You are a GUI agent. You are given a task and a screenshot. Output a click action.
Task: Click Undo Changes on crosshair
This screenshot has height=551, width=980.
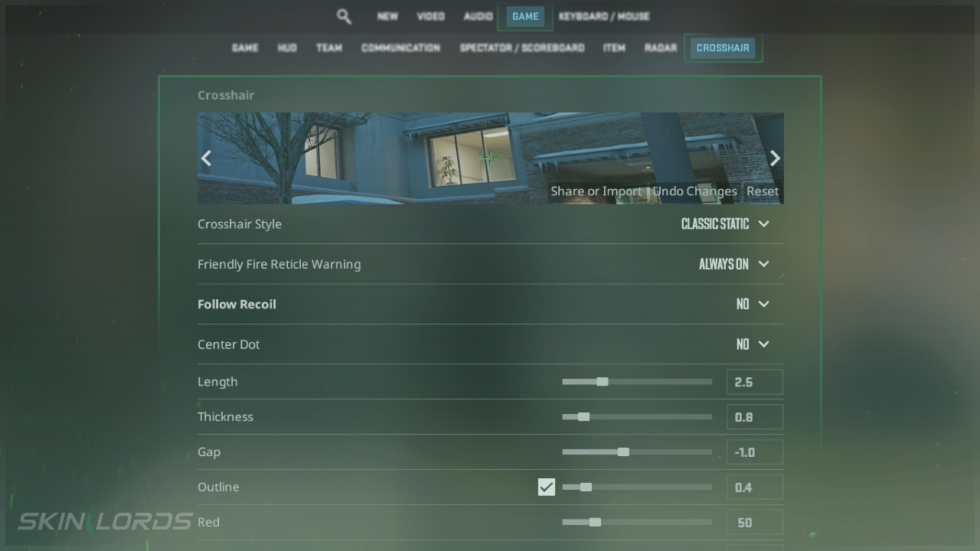pyautogui.click(x=695, y=191)
